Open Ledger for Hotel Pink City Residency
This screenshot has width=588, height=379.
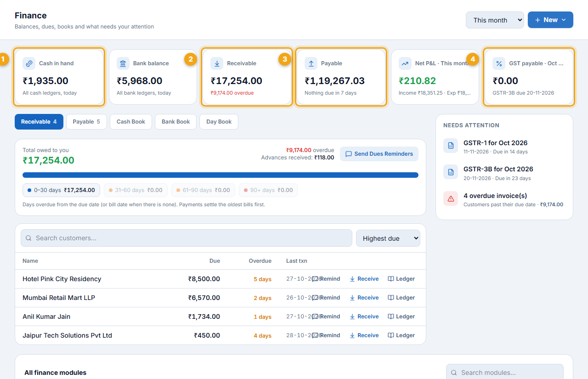pos(401,279)
